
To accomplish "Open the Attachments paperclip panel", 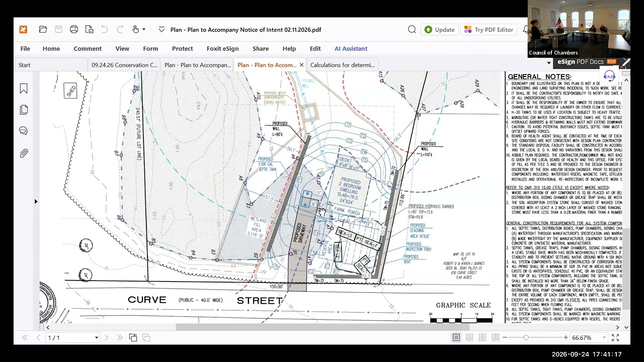I will [x=24, y=153].
